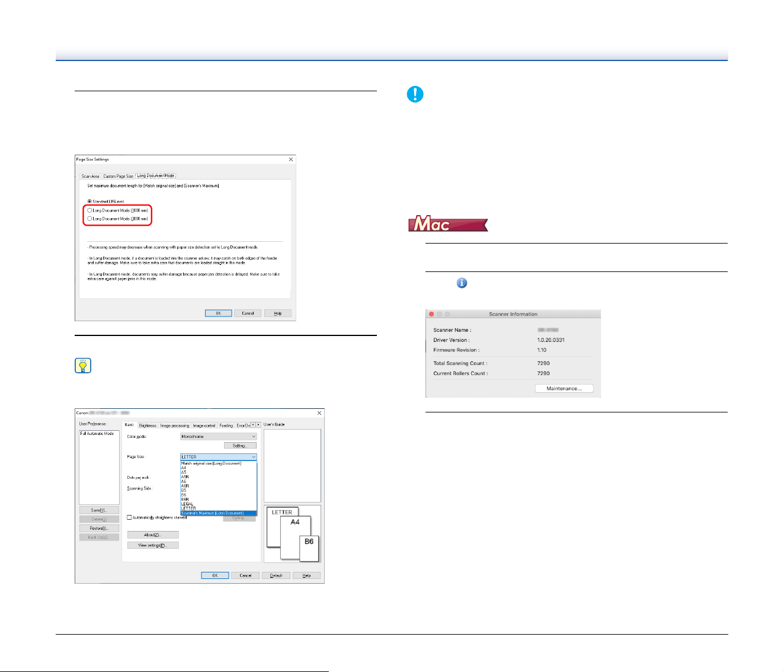Click the Firmware Revision value 1.10

542,350
